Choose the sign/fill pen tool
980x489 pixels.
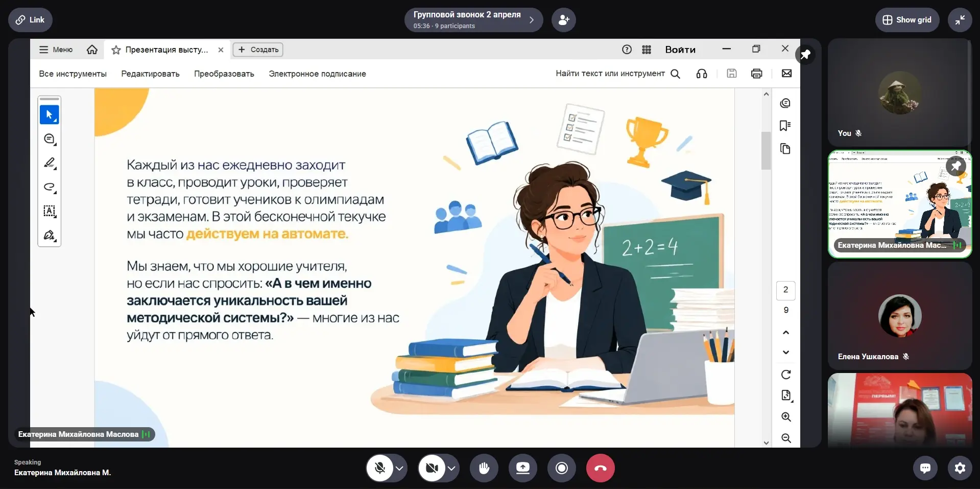[50, 235]
